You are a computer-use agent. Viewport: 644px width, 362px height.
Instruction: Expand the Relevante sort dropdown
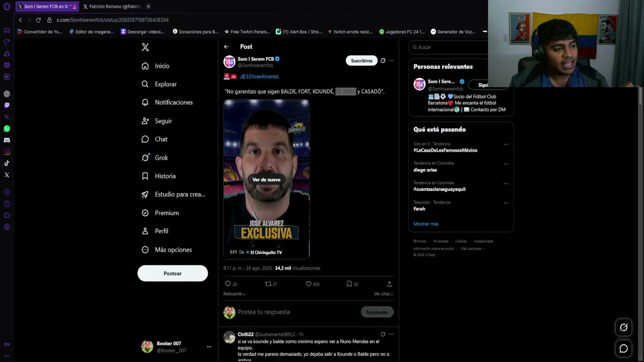234,294
